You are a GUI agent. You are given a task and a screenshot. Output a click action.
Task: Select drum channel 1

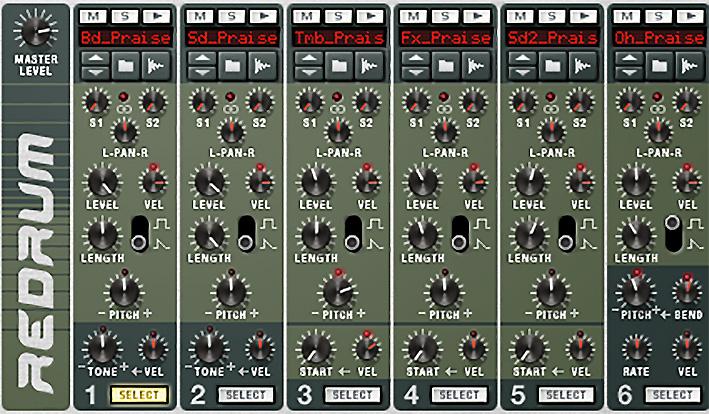click(x=139, y=395)
